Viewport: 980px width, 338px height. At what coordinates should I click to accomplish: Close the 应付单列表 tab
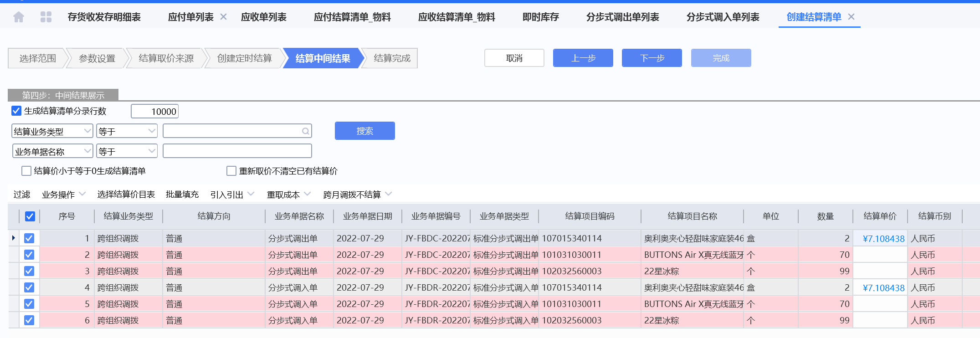pyautogui.click(x=223, y=17)
